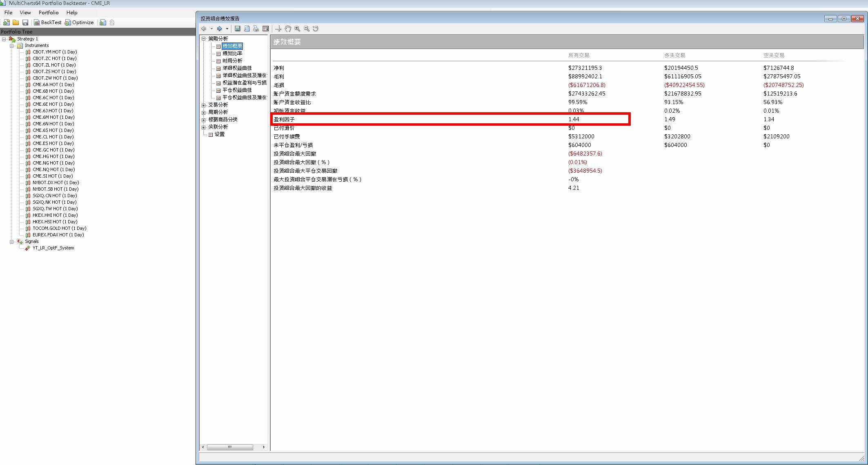
Task: Click the open folder toolbar icon
Action: [16, 22]
